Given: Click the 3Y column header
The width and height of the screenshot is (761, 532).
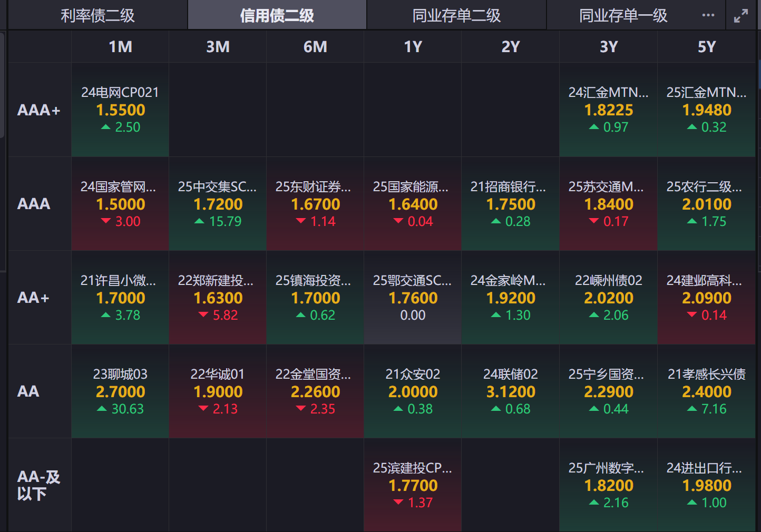Looking at the screenshot, I should (x=608, y=47).
